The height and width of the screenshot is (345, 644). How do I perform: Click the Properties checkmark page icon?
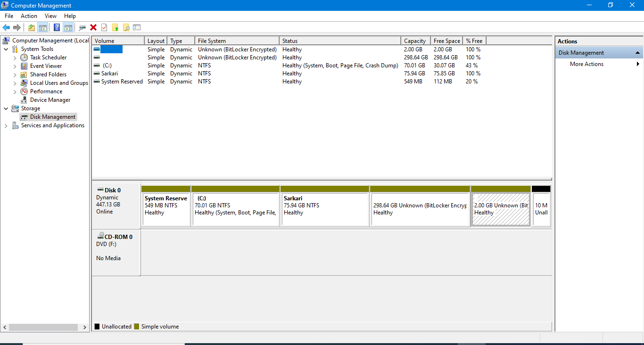point(104,28)
